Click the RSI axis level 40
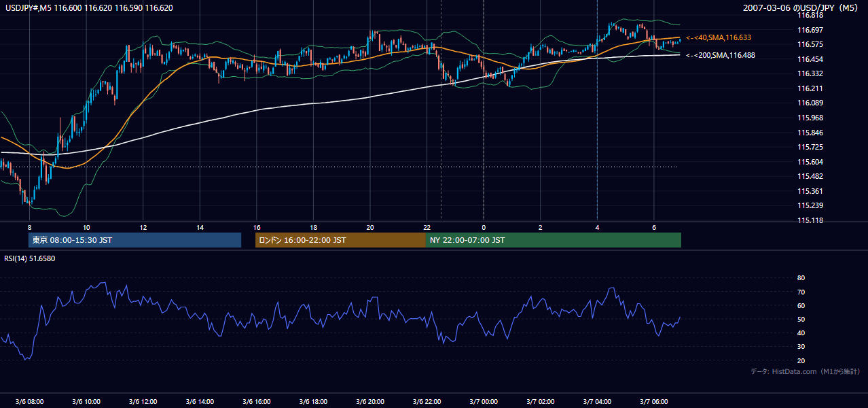868x408 pixels. pos(801,333)
